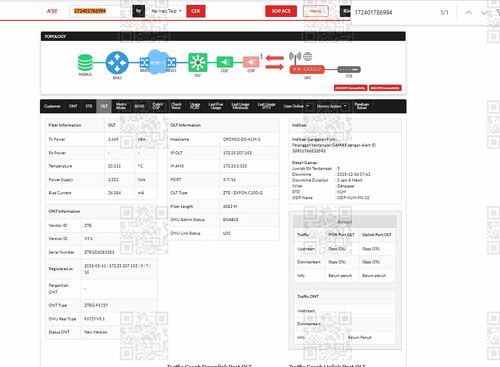Click the Bias Current value 26.264
The height and width of the screenshot is (367, 500).
[x=114, y=193]
